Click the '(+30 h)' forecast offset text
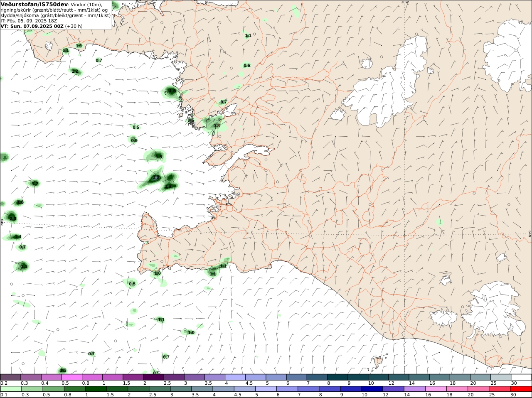 (74, 26)
